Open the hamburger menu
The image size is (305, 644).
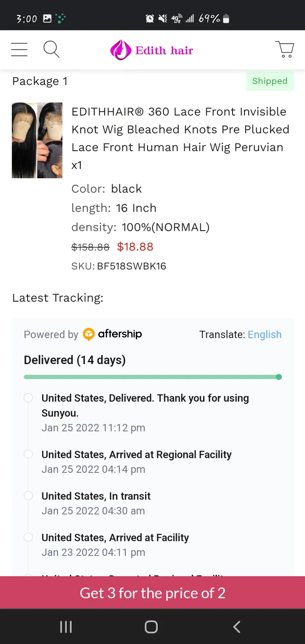point(19,49)
